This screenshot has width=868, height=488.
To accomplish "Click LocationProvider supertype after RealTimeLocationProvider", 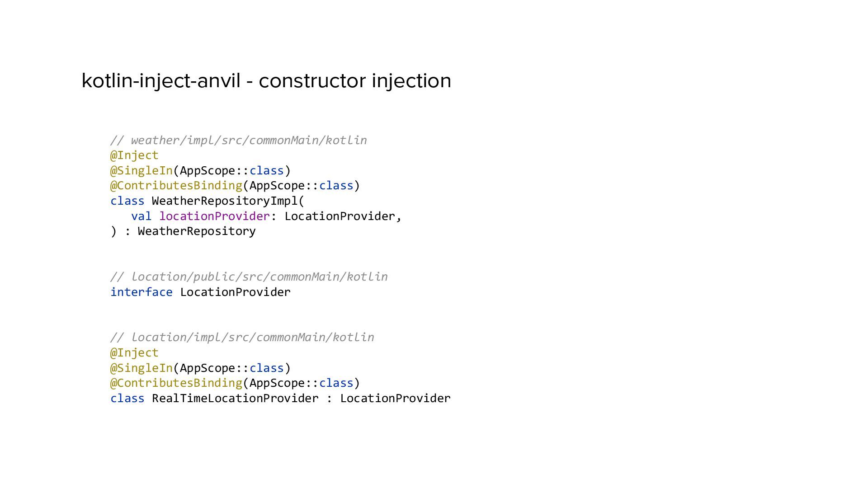I will click(x=395, y=399).
